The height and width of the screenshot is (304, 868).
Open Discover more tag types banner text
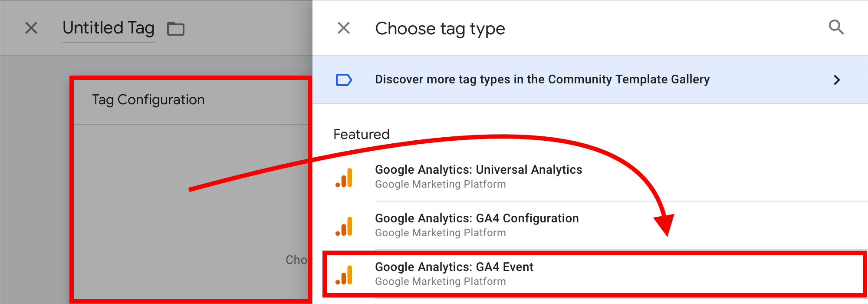(542, 79)
